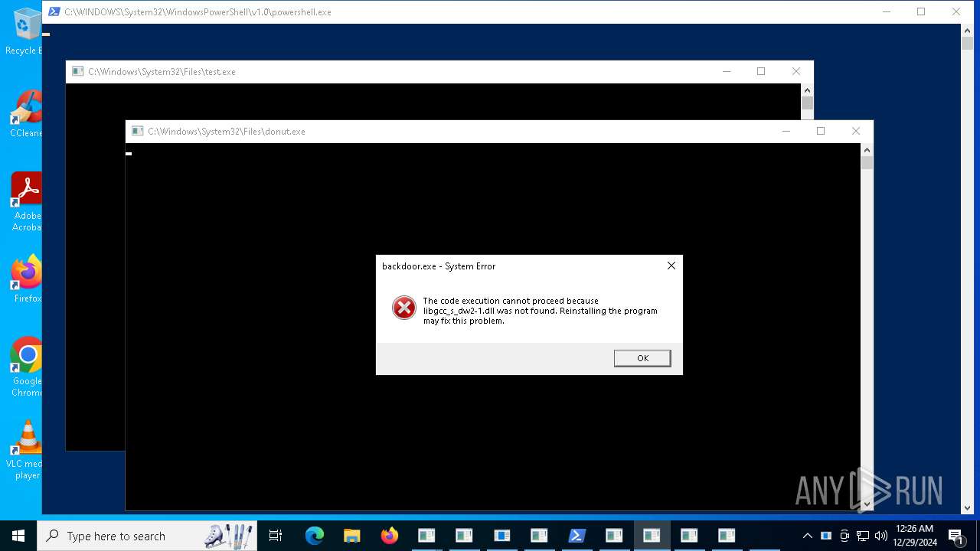Click the PowerShell scrollbar down arrow

[x=967, y=507]
